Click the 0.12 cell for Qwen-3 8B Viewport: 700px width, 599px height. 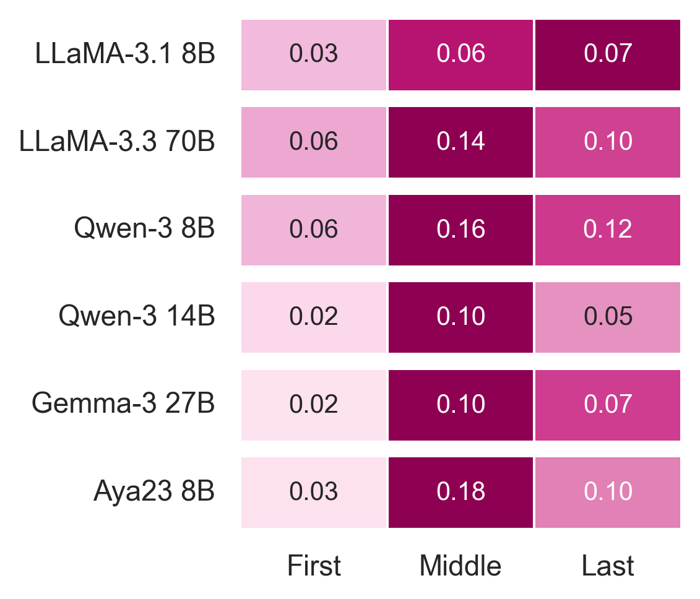608,230
